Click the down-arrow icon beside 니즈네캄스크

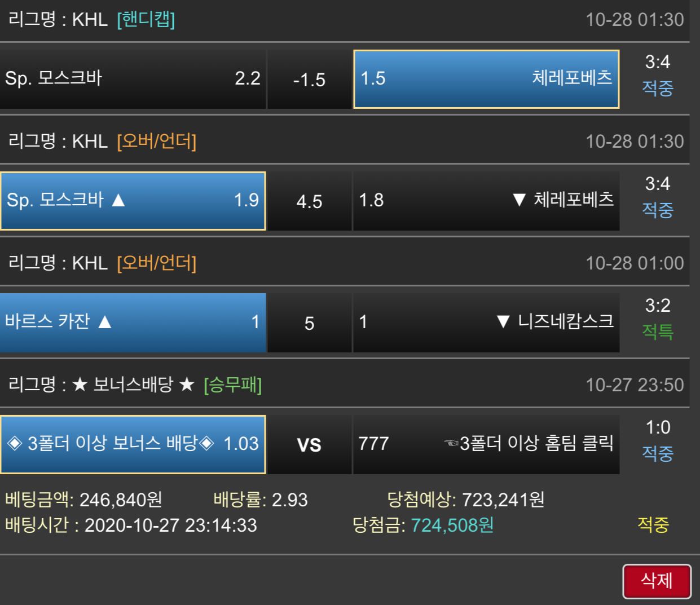[503, 321]
